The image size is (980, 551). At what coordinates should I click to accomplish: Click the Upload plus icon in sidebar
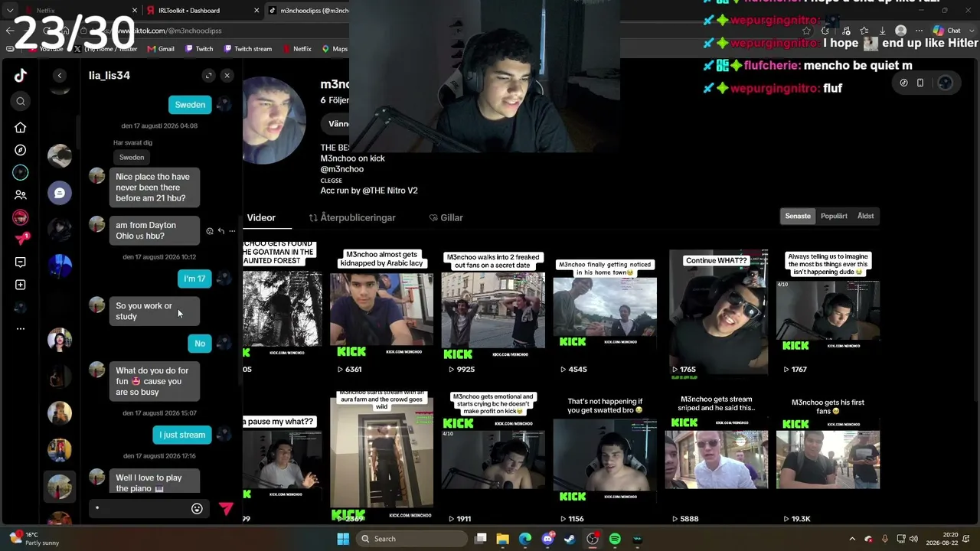21,285
